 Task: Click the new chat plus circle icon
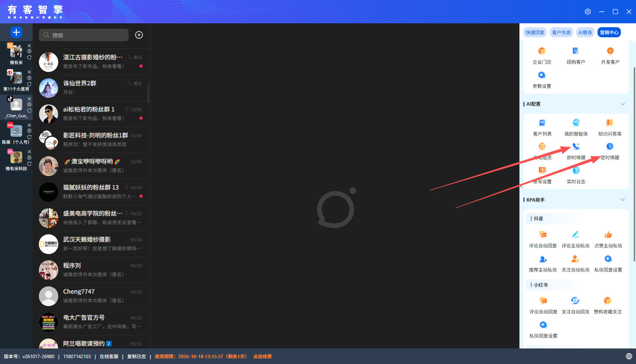139,35
